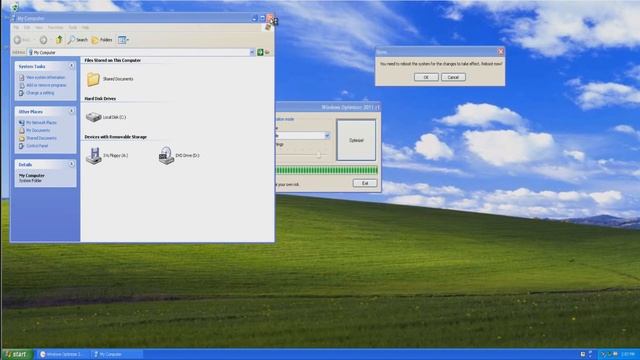Screen dimensions: 640x360
Task: Open the Edit menu in My Computer
Action: [x=27, y=27]
